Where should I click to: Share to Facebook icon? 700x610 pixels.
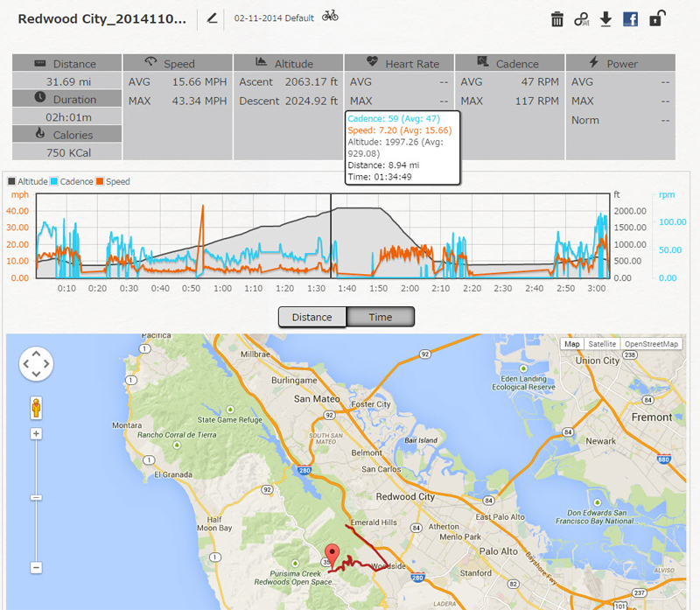[x=630, y=19]
